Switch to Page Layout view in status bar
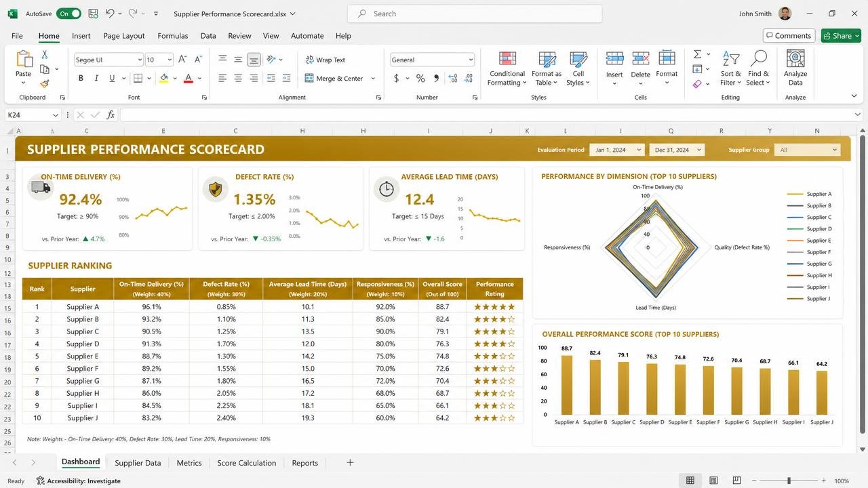The image size is (868, 488). pos(713,481)
